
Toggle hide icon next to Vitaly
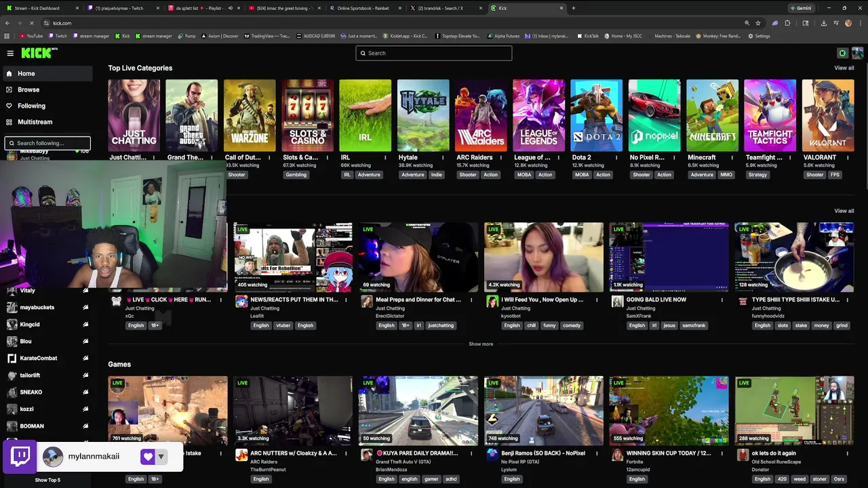point(85,290)
